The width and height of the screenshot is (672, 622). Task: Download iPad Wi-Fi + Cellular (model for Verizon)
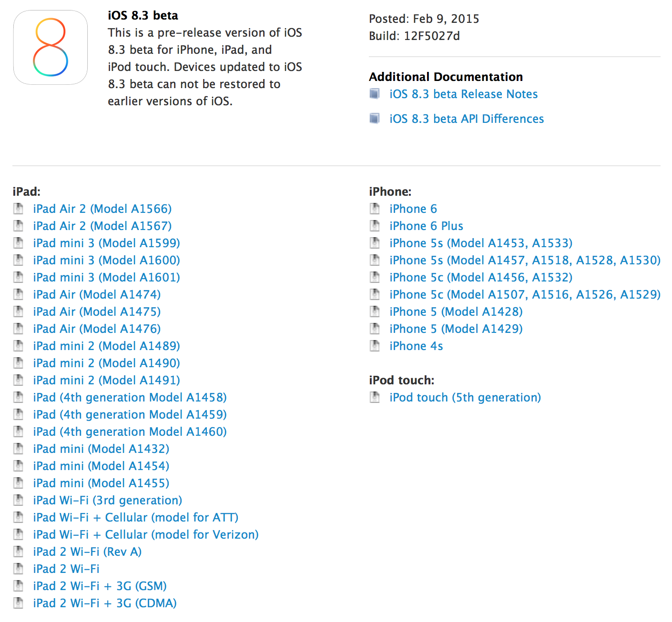coord(145,534)
